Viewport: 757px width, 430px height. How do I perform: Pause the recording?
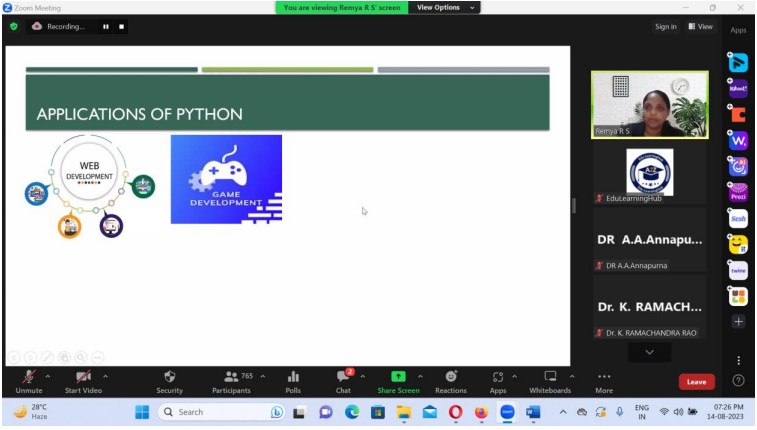pyautogui.click(x=105, y=27)
